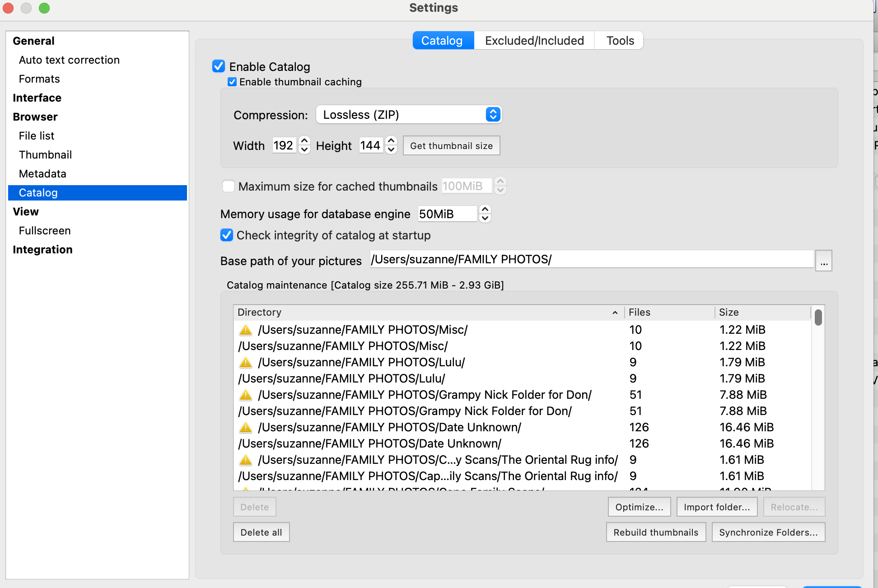Switch to the Excluded/Included tab

pyautogui.click(x=534, y=41)
